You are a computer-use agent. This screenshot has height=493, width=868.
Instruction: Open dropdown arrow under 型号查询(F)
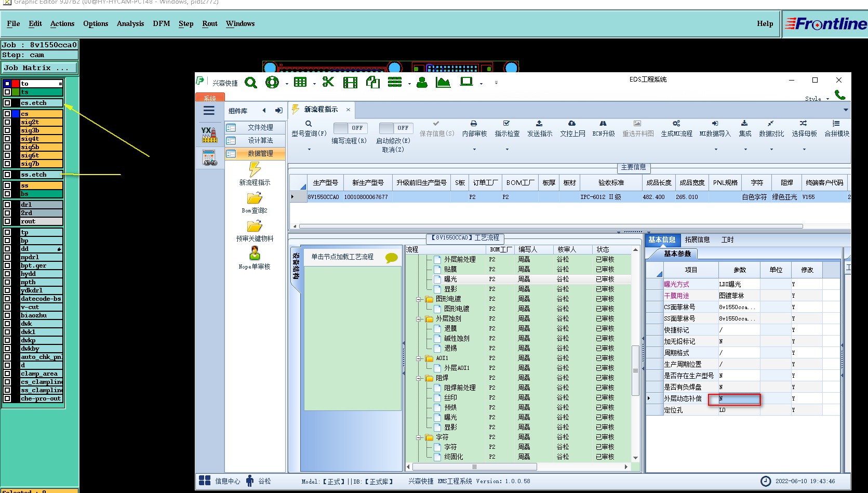coord(309,150)
